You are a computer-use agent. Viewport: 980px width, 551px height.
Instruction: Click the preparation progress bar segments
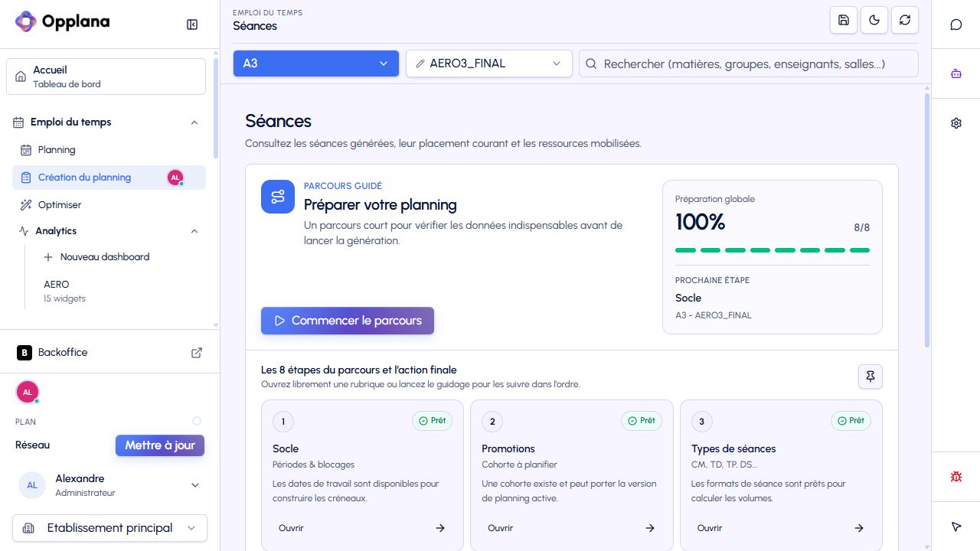click(773, 250)
